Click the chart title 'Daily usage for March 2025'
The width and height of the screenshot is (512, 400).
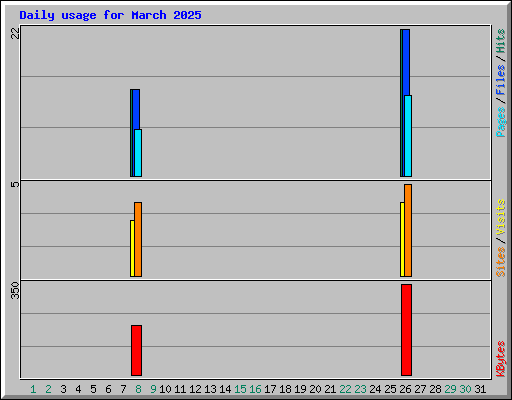coord(110,15)
